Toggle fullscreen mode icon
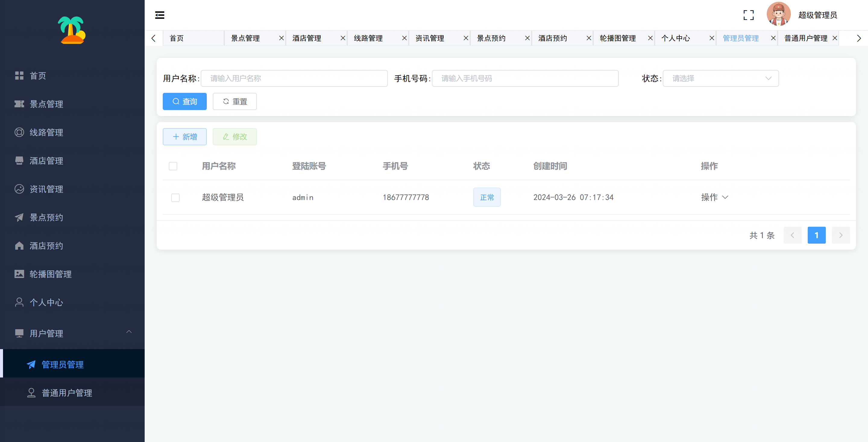The image size is (868, 442). [748, 15]
